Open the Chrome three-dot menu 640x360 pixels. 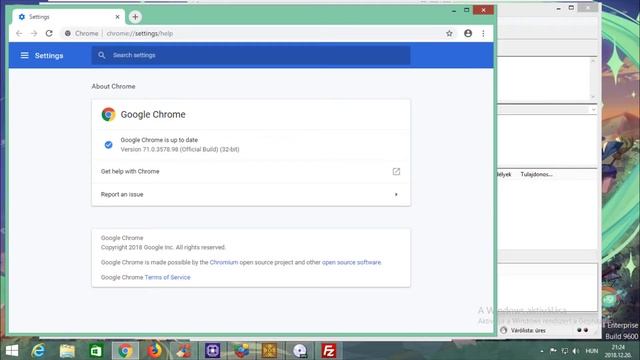coord(483,33)
